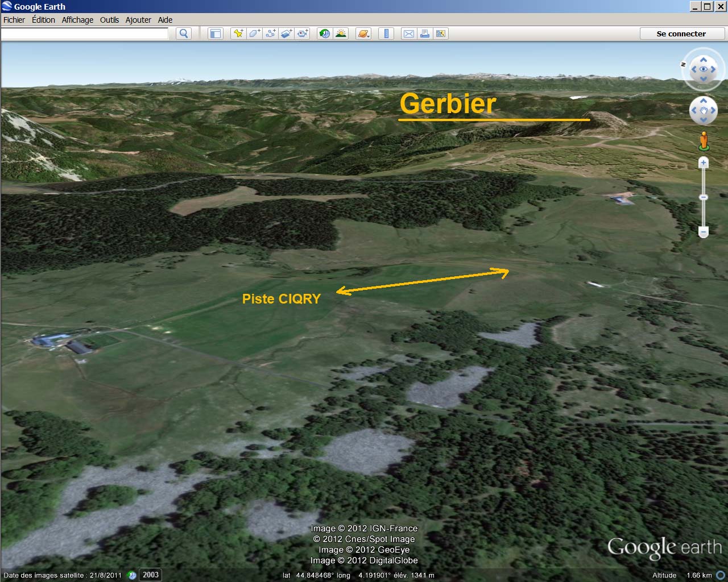Click the zoom slider handle
The height and width of the screenshot is (582, 728).
pos(704,197)
